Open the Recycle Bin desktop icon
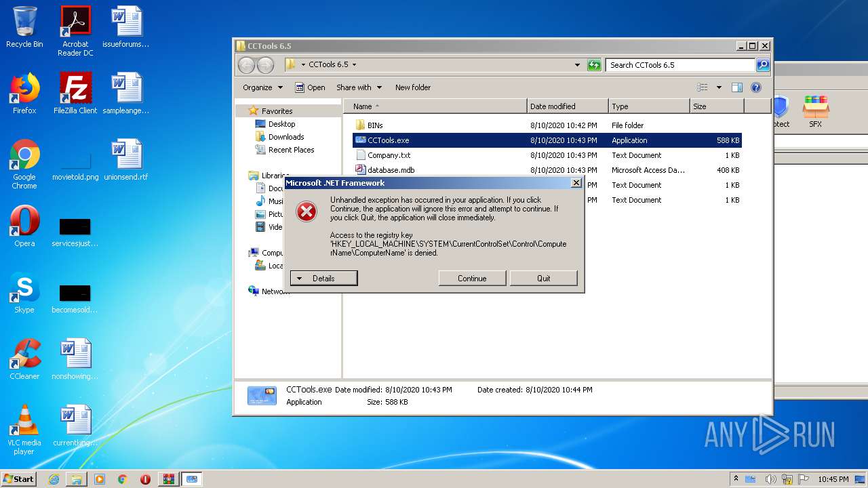The height and width of the screenshot is (488, 868). [24, 27]
